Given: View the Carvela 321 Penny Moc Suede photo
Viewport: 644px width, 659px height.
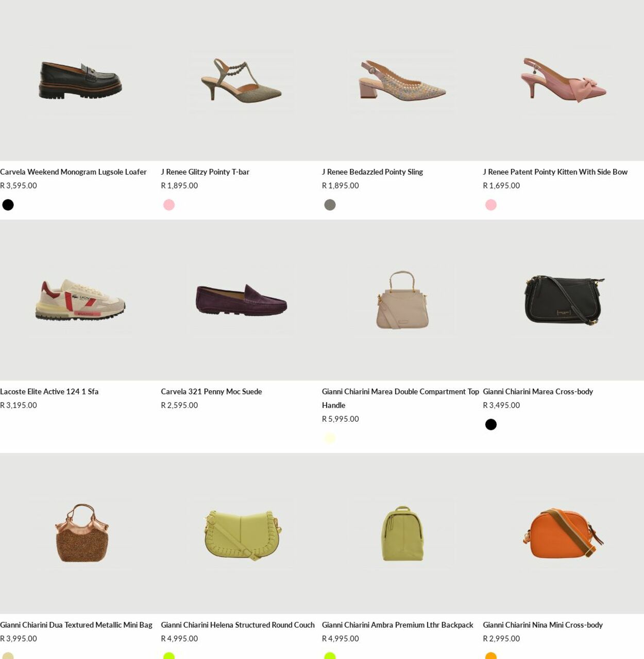Looking at the screenshot, I should click(241, 300).
